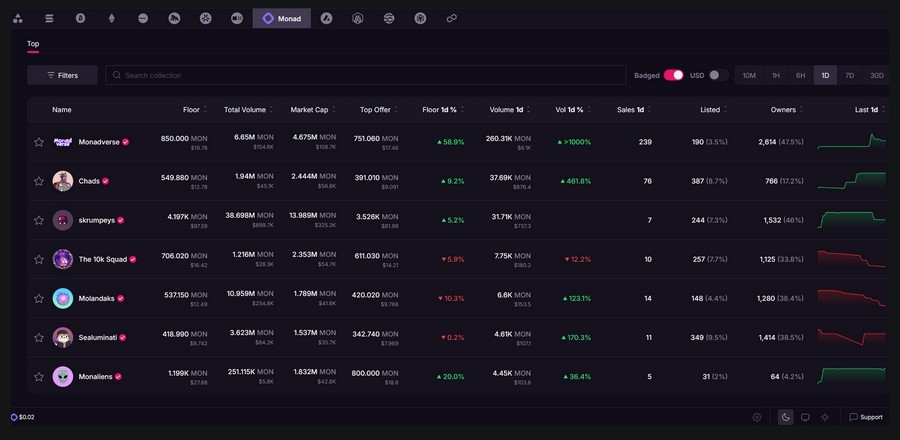The width and height of the screenshot is (900, 440).
Task: Switch to the Solana chain icon
Action: (x=48, y=18)
